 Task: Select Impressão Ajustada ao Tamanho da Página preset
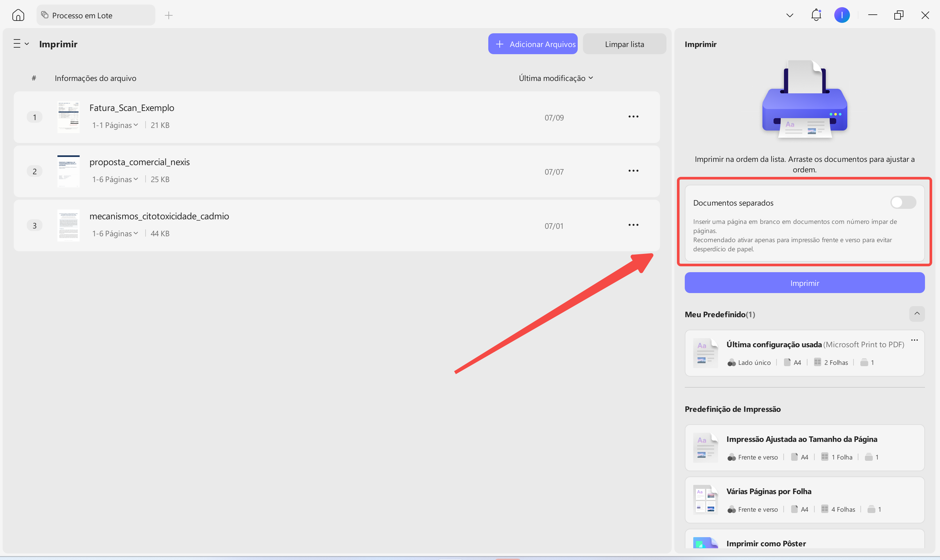coord(805,447)
